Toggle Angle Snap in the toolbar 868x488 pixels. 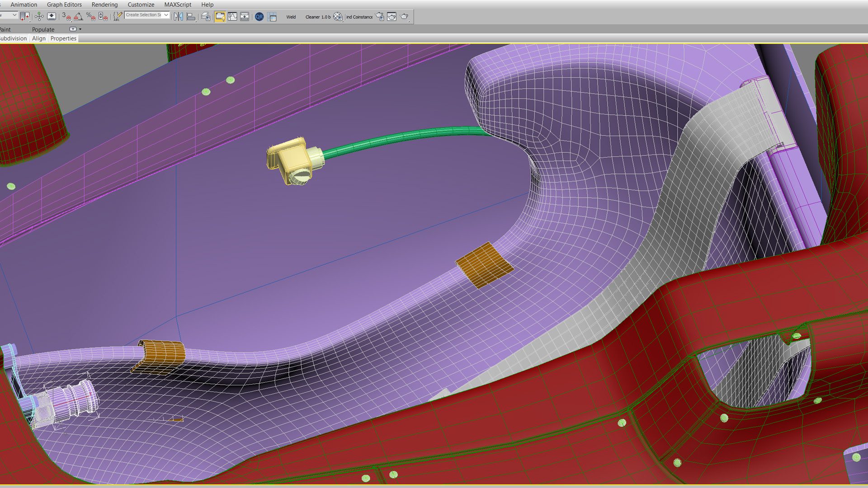pos(78,16)
